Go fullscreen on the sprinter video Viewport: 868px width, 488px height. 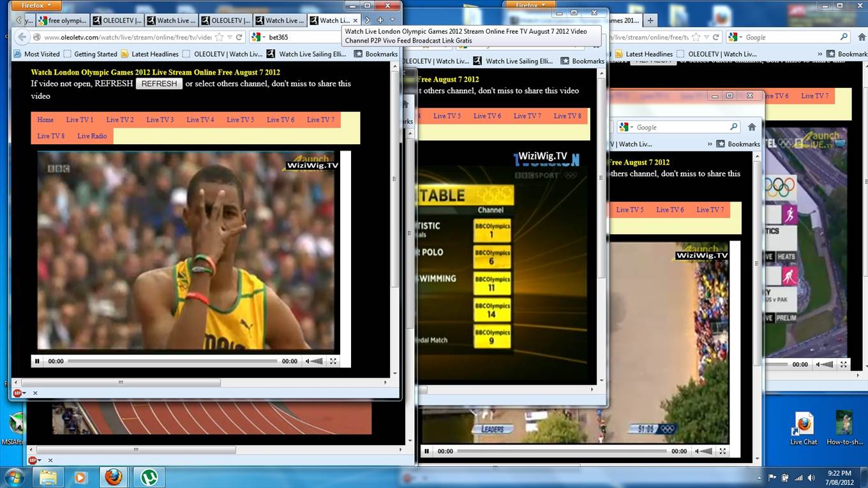coord(333,361)
